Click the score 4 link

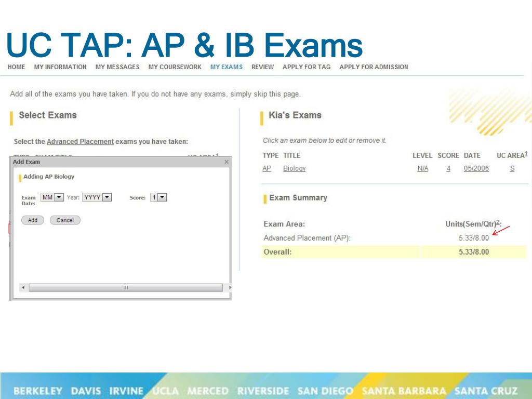448,168
